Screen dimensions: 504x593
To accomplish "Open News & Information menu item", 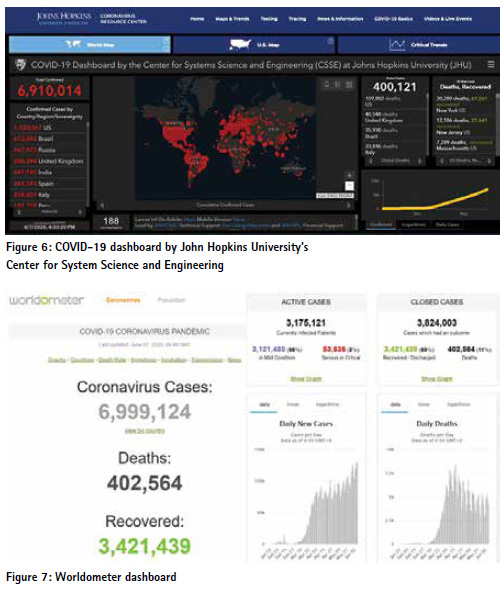I will pos(340,19).
